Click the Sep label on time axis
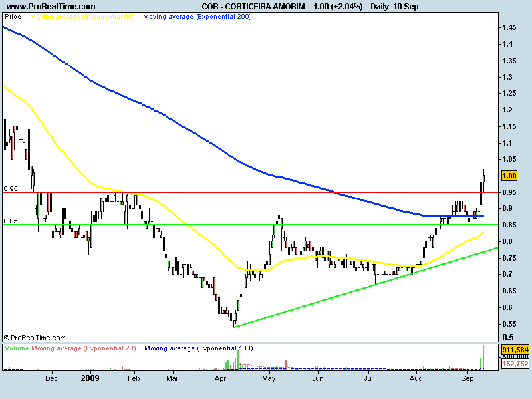The image size is (532, 399). pyautogui.click(x=467, y=378)
